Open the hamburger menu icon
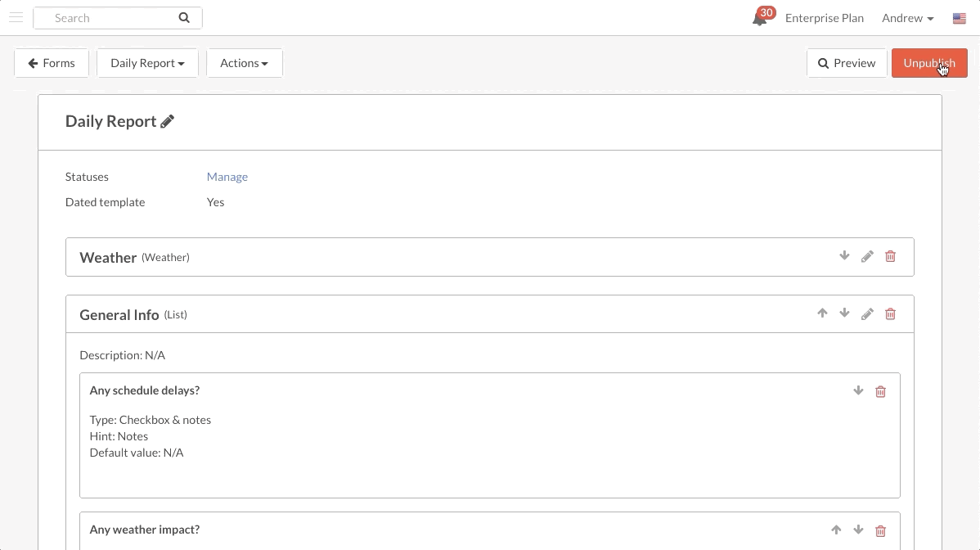The width and height of the screenshot is (980, 550). (x=16, y=17)
